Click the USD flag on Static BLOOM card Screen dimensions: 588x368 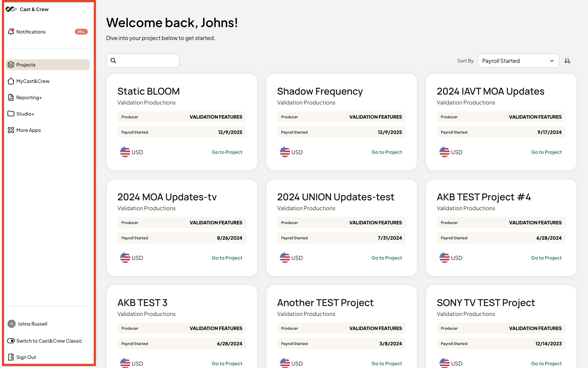[125, 152]
